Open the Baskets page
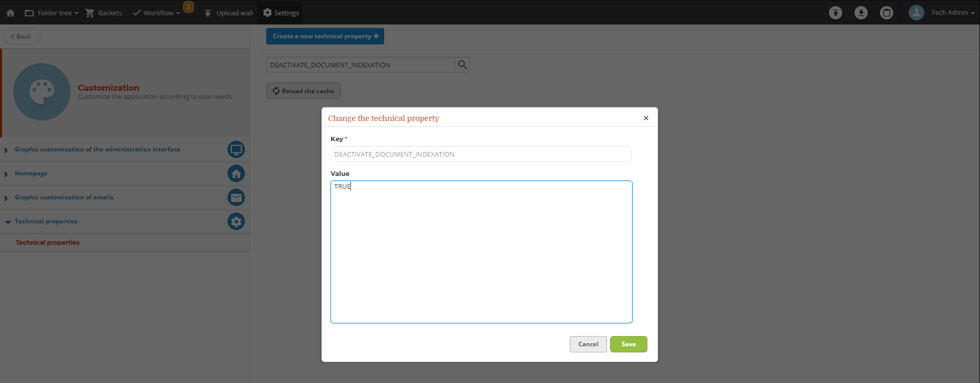980x383 pixels. pyautogui.click(x=104, y=13)
